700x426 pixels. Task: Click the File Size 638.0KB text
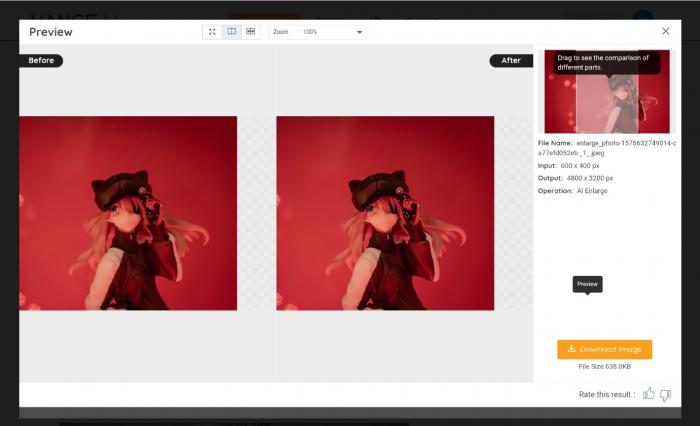[604, 367]
